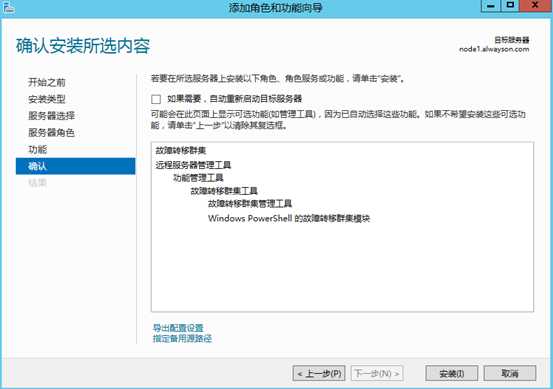
Task: Click the wizard icon in title bar
Action: point(8,7)
